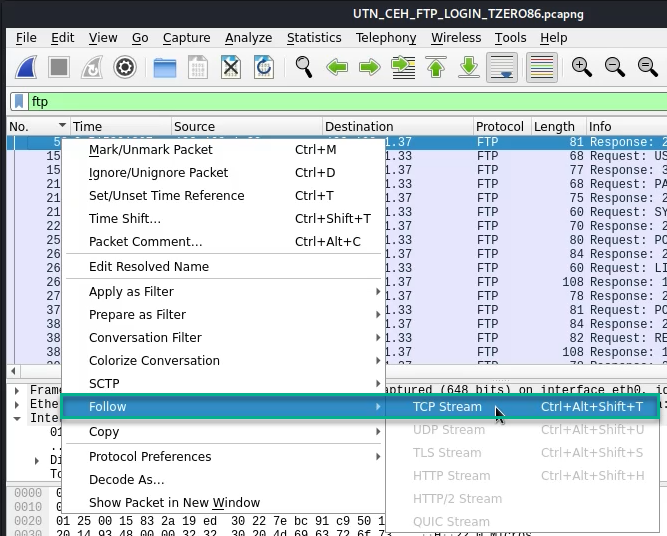Find a packet magnifier icon
The height and width of the screenshot is (536, 667).
click(304, 67)
